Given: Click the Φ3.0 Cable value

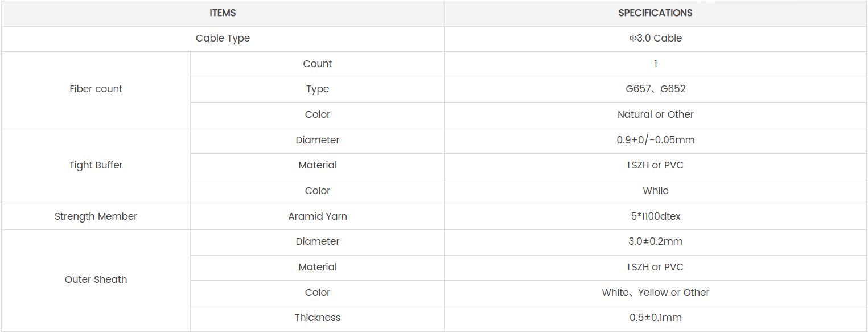Looking at the screenshot, I should (x=655, y=39).
